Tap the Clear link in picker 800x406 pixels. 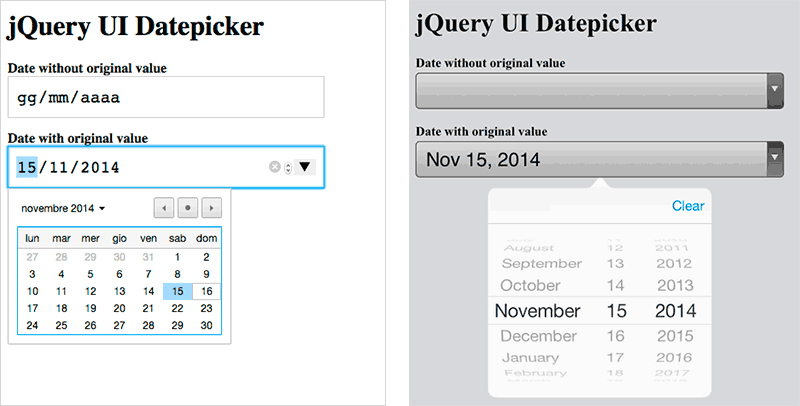click(688, 206)
